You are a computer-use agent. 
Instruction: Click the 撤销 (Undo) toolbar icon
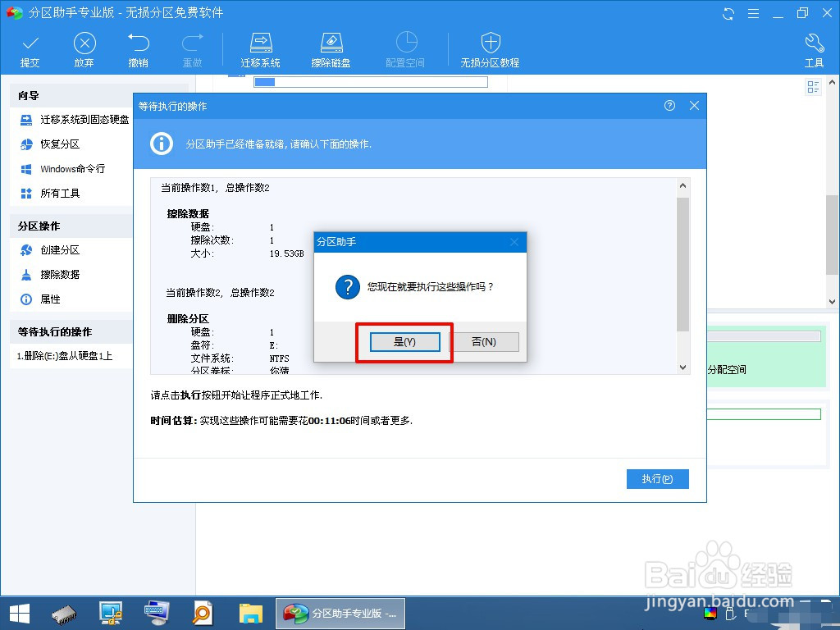click(x=138, y=50)
